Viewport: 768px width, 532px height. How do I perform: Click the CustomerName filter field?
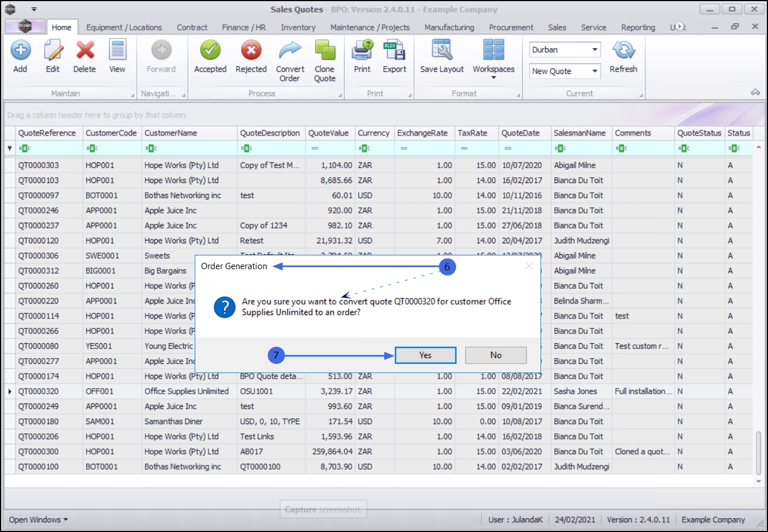tap(190, 148)
